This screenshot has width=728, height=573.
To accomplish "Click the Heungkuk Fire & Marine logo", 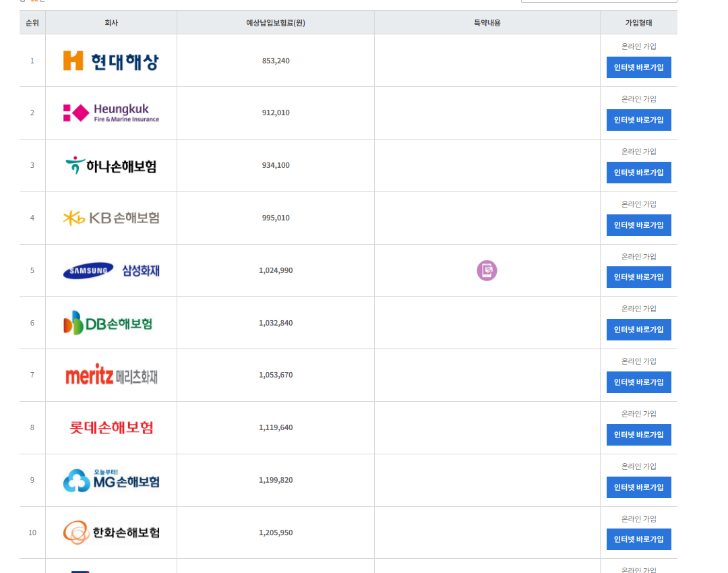I will point(111,113).
